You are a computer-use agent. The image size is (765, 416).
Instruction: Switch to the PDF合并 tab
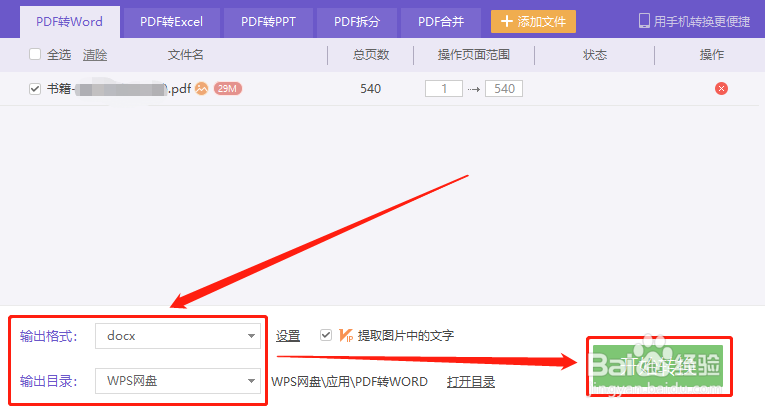441,22
